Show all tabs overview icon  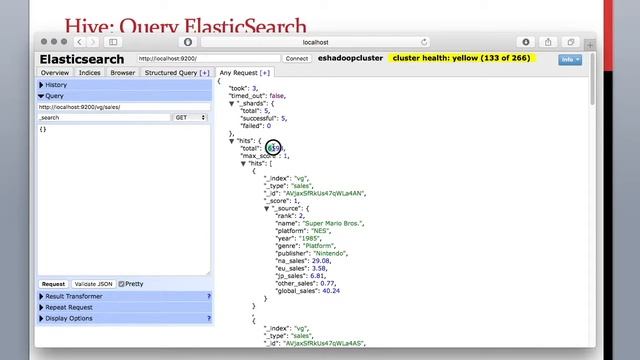pyautogui.click(x=571, y=42)
